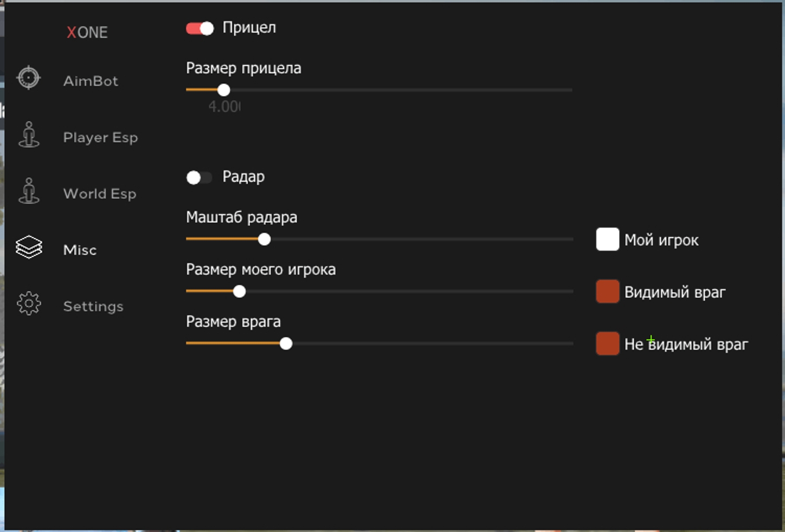Click the XONE logo
The height and width of the screenshot is (532, 785).
87,33
